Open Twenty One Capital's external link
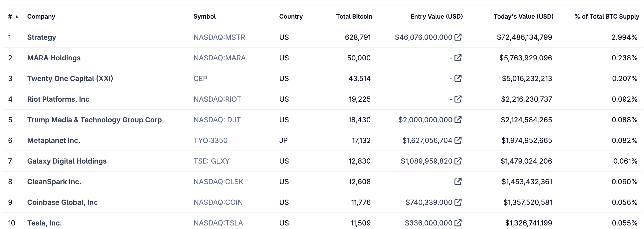 458,78
